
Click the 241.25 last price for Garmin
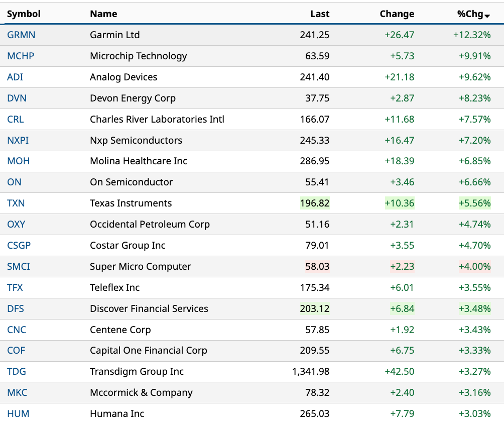tap(315, 35)
